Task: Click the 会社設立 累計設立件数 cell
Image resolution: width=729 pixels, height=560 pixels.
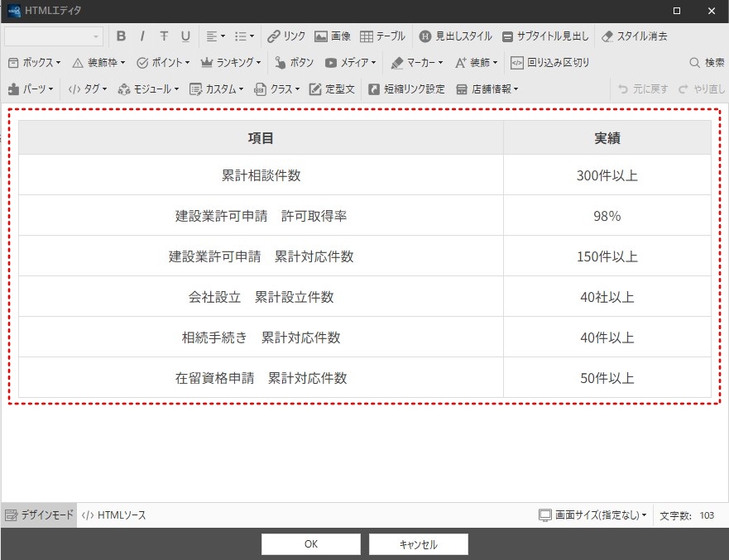Action: coord(261,296)
